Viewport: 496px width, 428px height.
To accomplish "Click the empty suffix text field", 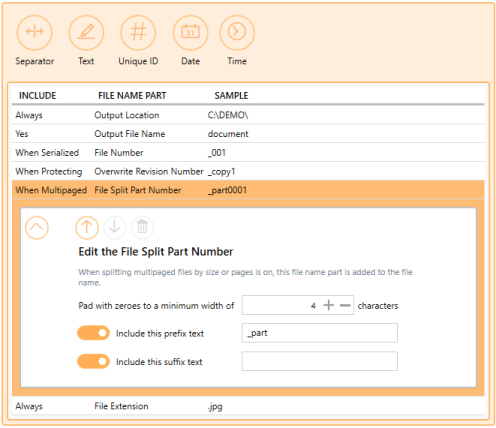I will click(x=320, y=361).
